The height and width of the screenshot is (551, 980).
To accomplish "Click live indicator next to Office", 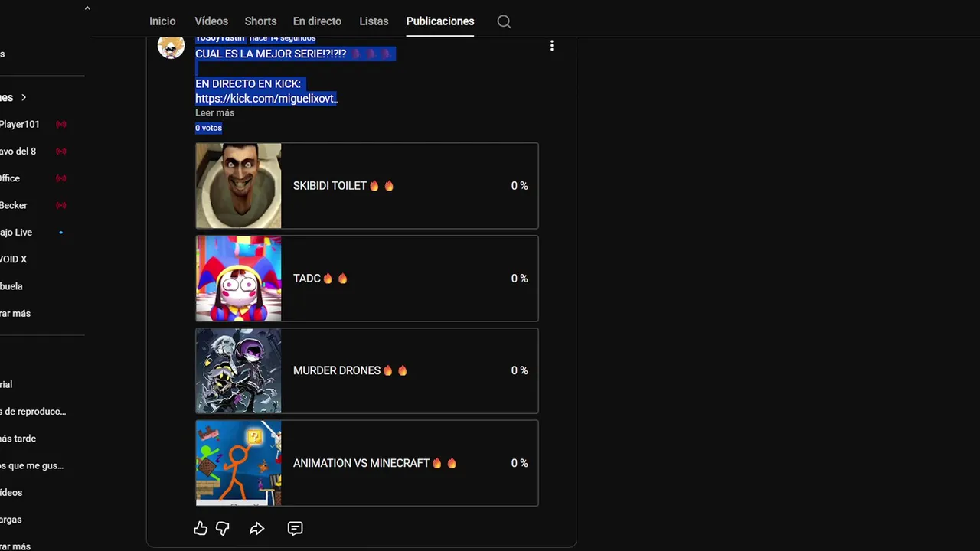I will pos(61,178).
